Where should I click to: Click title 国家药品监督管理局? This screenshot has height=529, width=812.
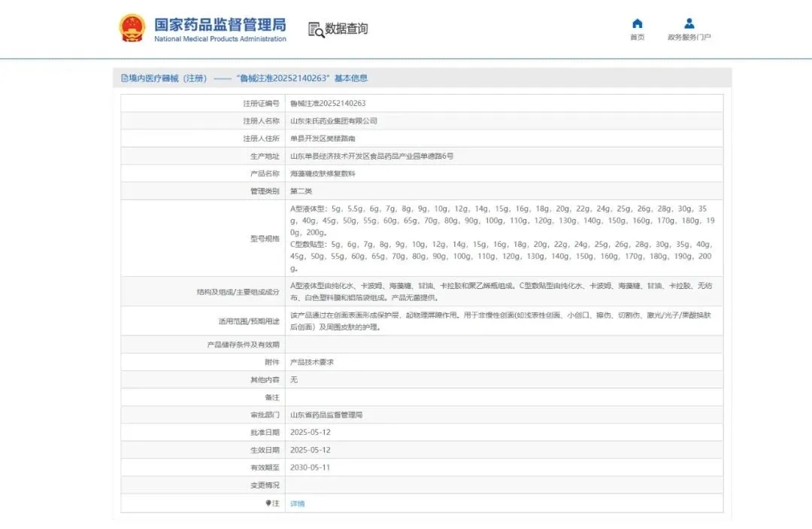[x=221, y=24]
